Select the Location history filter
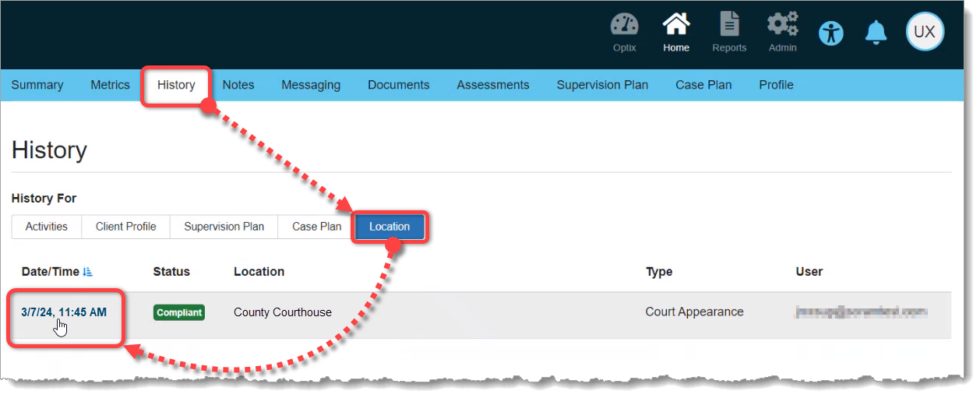 [390, 227]
